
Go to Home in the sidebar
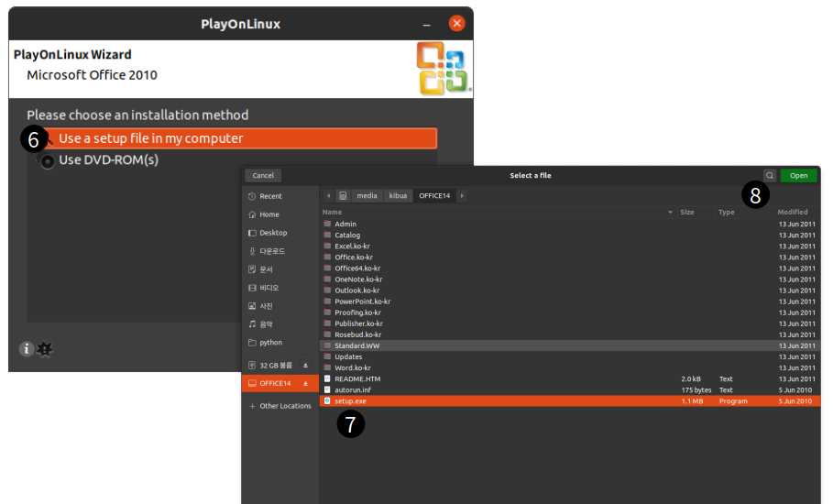click(280, 214)
